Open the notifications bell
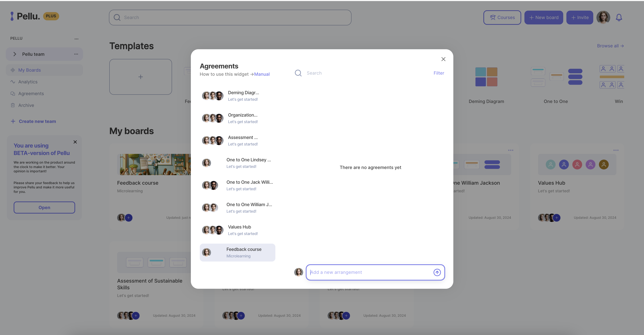Screen dimensions: 644x335 click(x=619, y=18)
